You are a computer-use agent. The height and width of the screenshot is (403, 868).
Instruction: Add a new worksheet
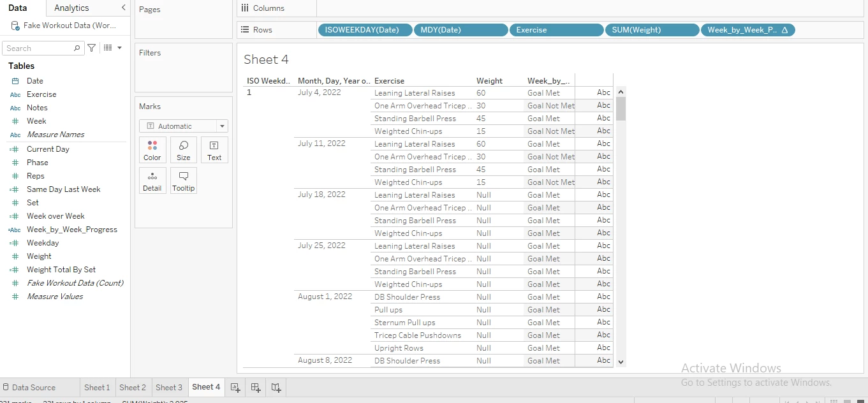coord(235,387)
